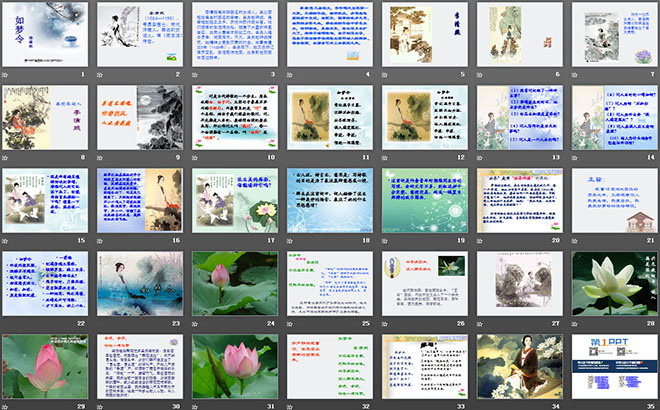Click the animation star under slide 15
The height and width of the screenshot is (410, 660).
[x=5, y=241]
